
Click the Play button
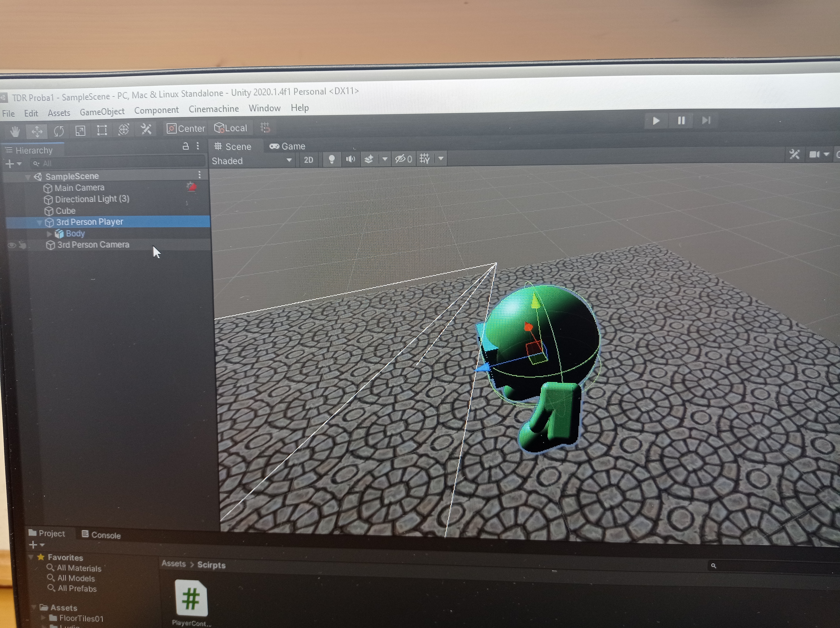coord(656,121)
